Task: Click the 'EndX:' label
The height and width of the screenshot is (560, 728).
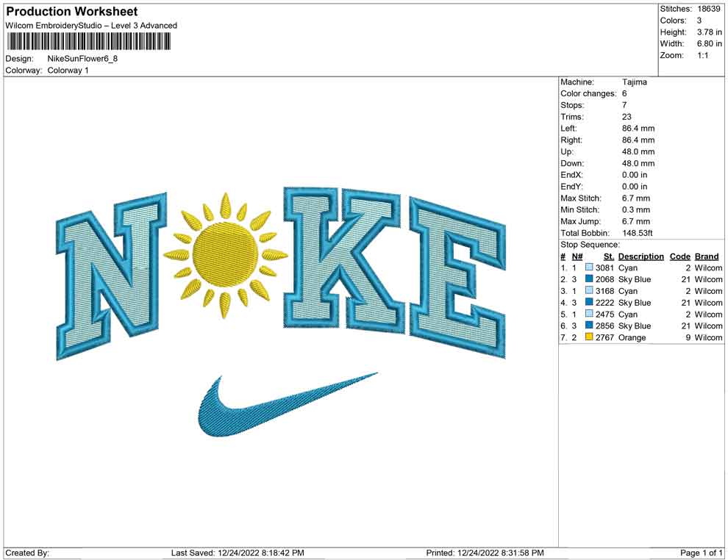Action: pos(571,175)
